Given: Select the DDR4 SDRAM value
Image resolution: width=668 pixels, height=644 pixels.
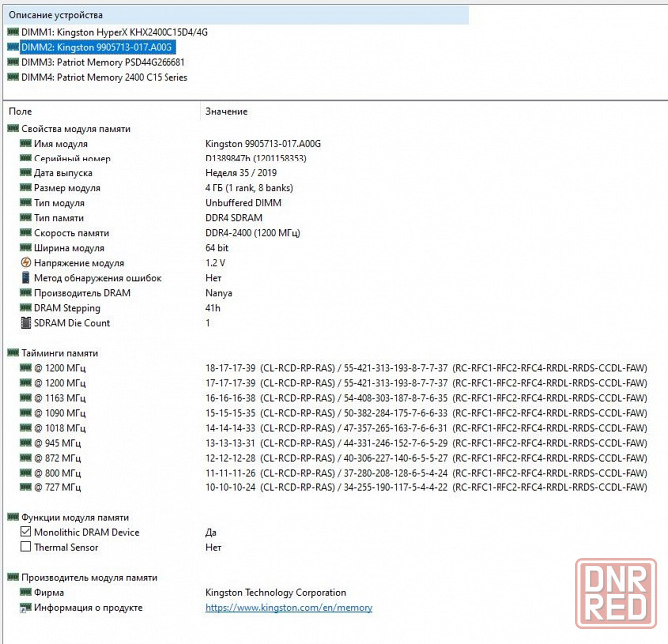Looking at the screenshot, I should 234,218.
